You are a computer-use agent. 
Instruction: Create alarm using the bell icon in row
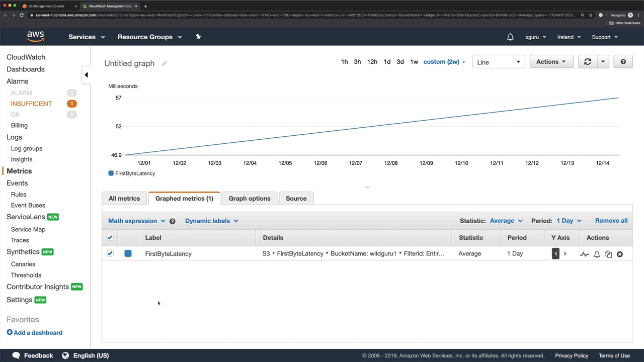(597, 254)
